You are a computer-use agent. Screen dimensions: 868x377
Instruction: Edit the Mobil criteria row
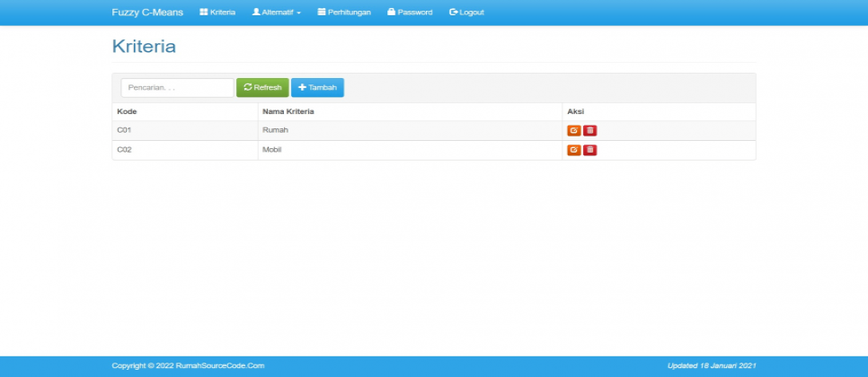pos(573,150)
